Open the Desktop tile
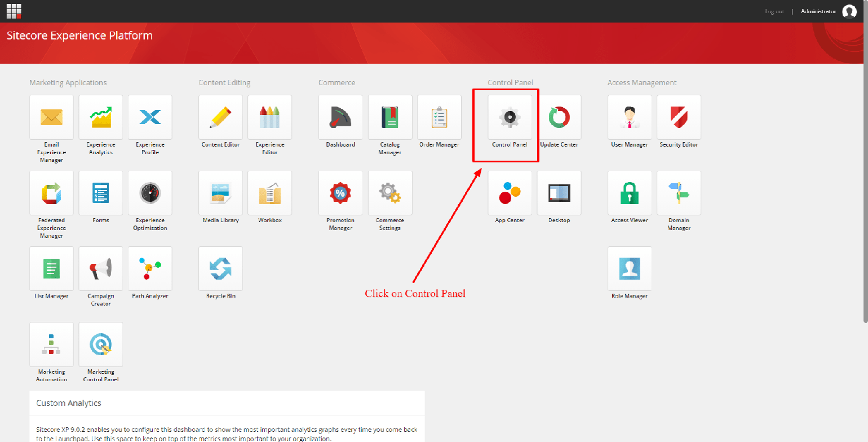This screenshot has height=442, width=868. [559, 193]
